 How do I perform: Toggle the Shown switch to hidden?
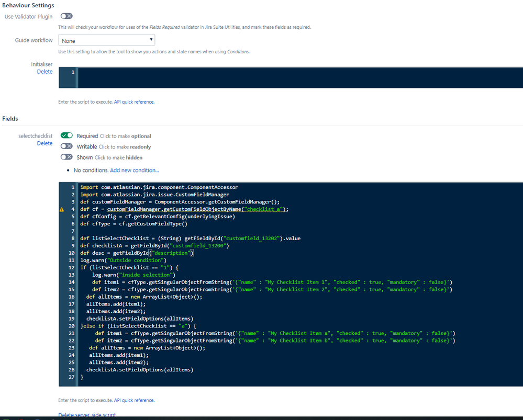[x=66, y=157]
